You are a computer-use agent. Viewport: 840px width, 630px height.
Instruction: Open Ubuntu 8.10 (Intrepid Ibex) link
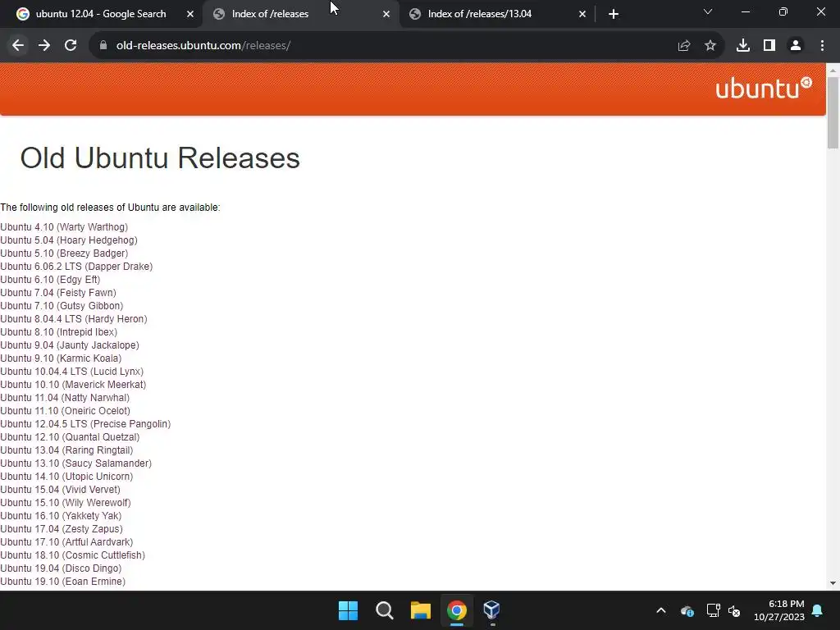(59, 332)
